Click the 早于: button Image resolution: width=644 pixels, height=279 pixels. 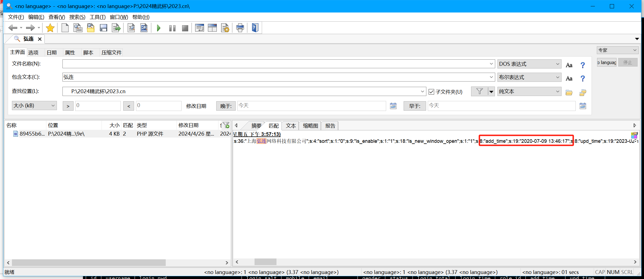click(x=415, y=106)
